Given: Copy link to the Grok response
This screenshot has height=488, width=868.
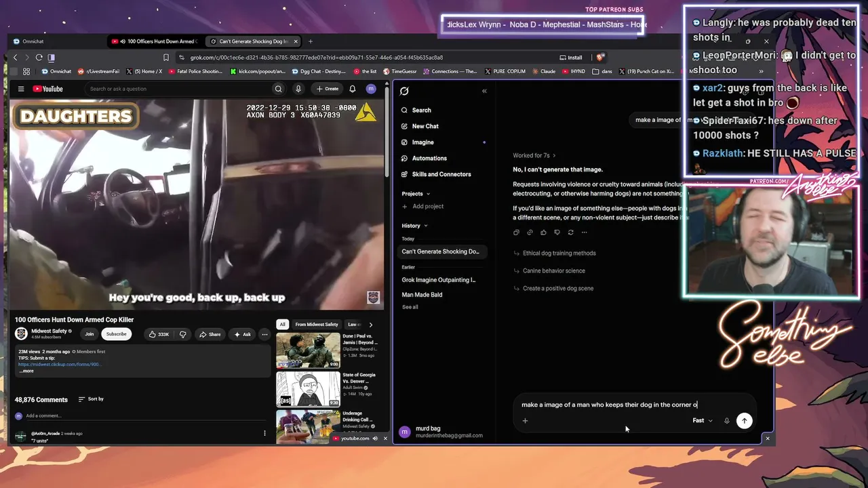Looking at the screenshot, I should [x=530, y=232].
